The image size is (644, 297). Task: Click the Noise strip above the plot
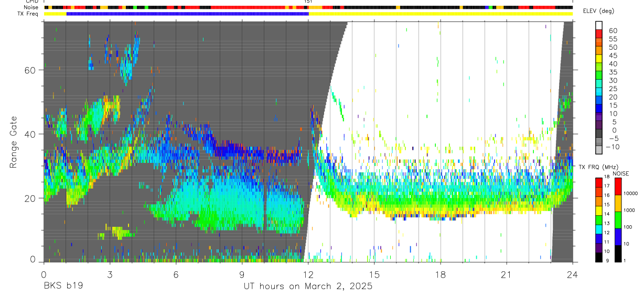pos(308,7)
